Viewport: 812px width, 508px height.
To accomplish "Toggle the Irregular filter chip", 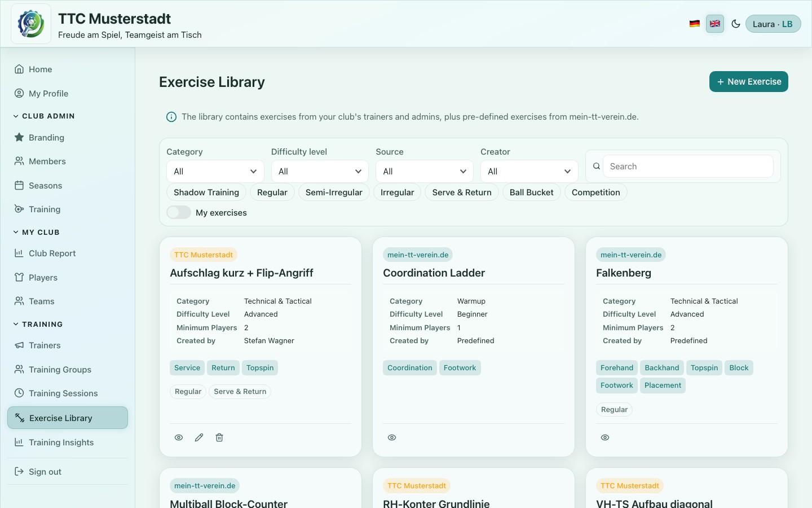I will tap(397, 192).
